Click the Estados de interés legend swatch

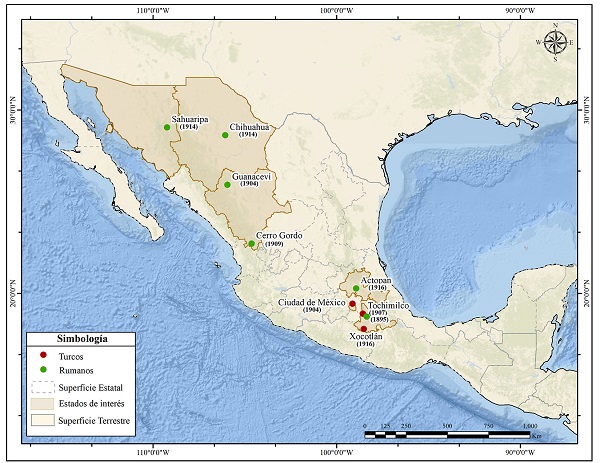tap(41, 405)
